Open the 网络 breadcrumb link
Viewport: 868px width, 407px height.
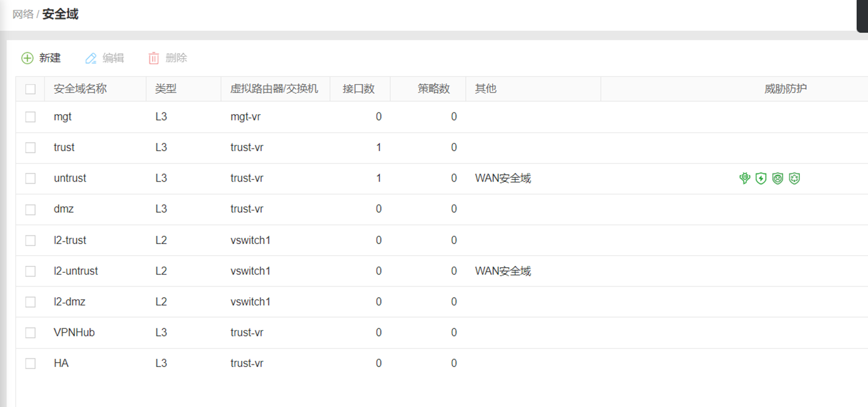(x=22, y=14)
